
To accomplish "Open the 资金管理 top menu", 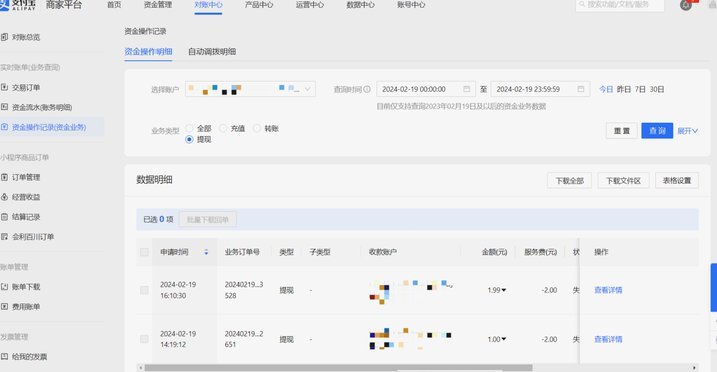I will 158,5.
